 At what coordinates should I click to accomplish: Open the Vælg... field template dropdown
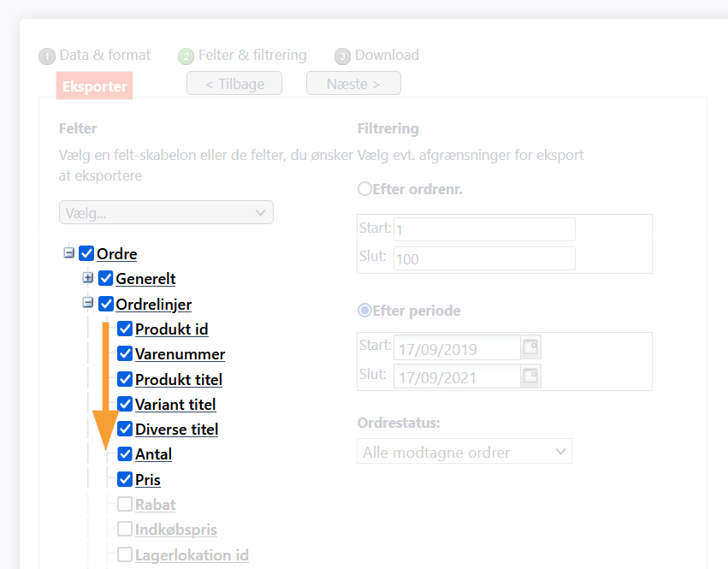click(166, 212)
